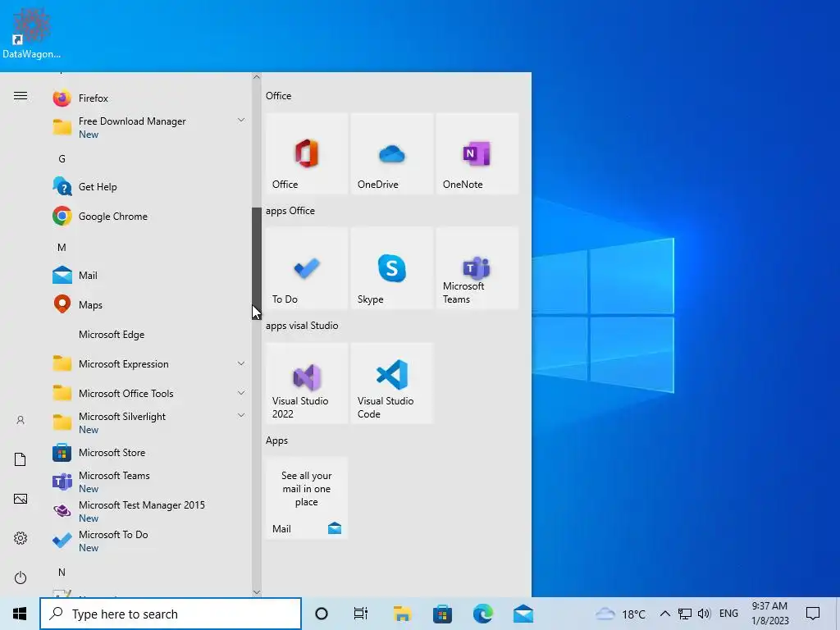
Task: Click the letter M section header
Action: pyautogui.click(x=62, y=248)
